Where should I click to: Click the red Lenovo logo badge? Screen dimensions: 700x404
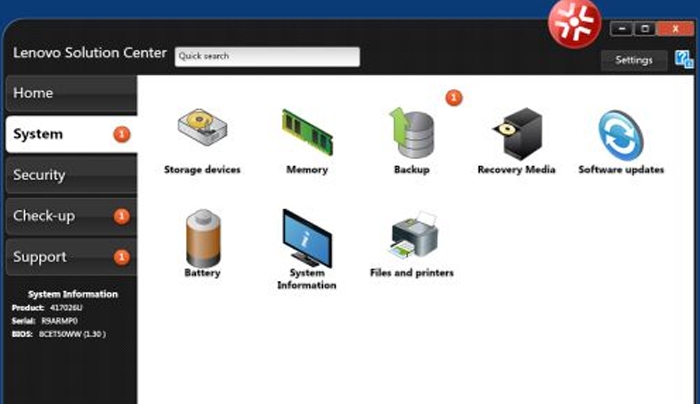click(574, 23)
